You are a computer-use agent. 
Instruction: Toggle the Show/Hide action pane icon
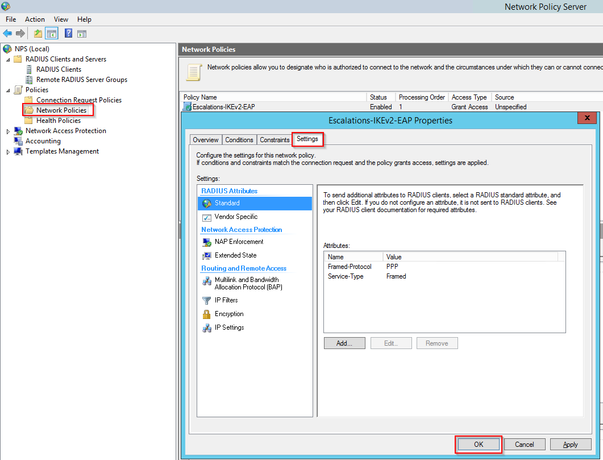pyautogui.click(x=82, y=34)
